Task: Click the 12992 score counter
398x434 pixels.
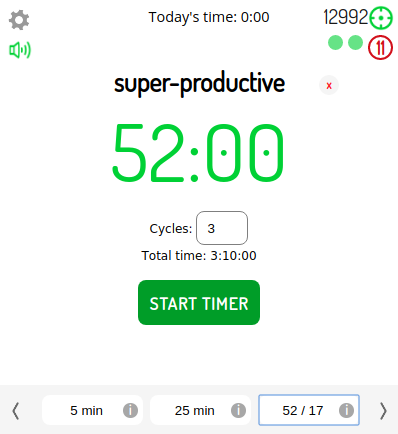Action: click(x=346, y=17)
